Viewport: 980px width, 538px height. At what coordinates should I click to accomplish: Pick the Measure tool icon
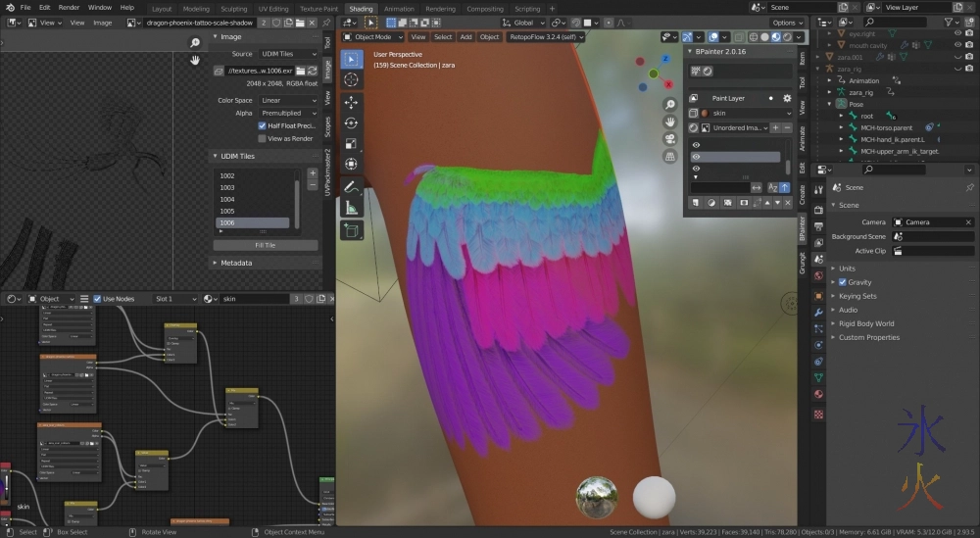click(352, 207)
